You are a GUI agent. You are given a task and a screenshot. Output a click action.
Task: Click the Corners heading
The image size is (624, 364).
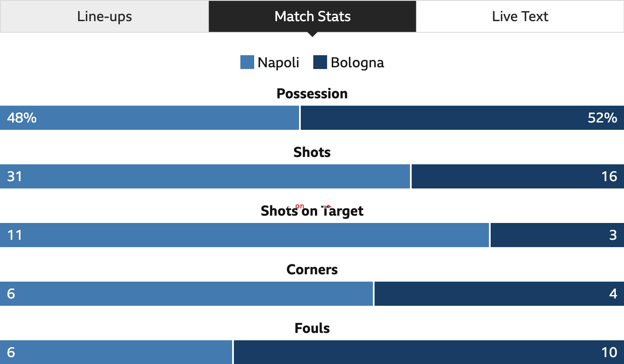pos(312,270)
